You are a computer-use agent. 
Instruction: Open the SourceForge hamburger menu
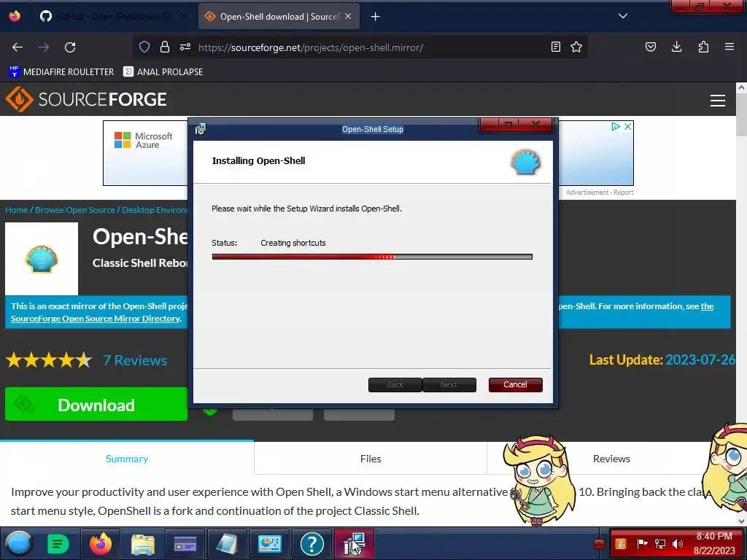(718, 101)
